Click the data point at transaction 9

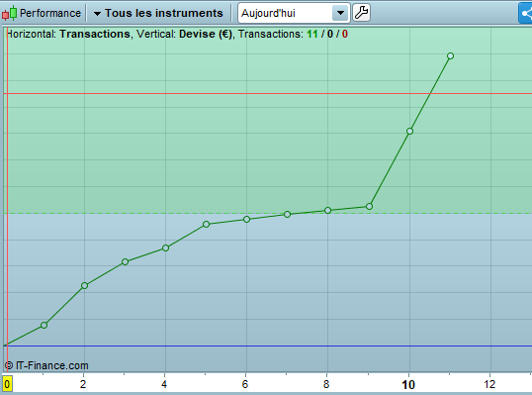tap(369, 207)
